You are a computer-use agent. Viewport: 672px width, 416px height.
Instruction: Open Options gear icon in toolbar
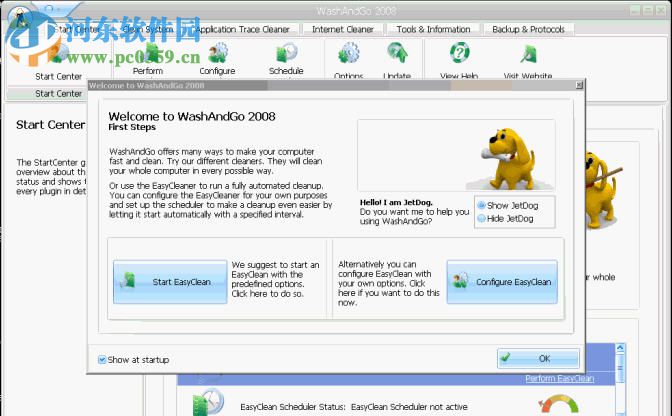(x=348, y=53)
